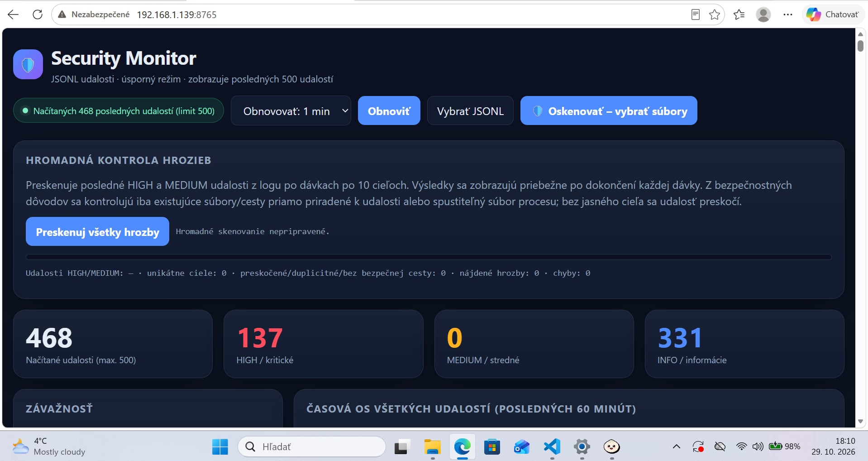Click the Obnoviť button

pos(389,111)
